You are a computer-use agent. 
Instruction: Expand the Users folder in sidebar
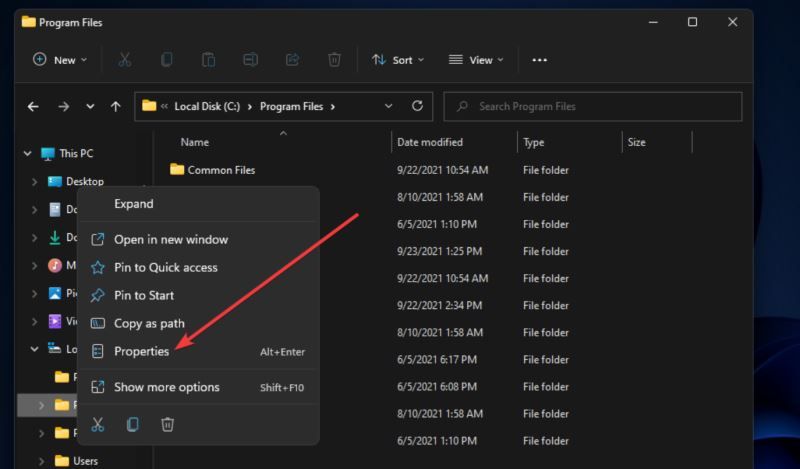click(40, 461)
